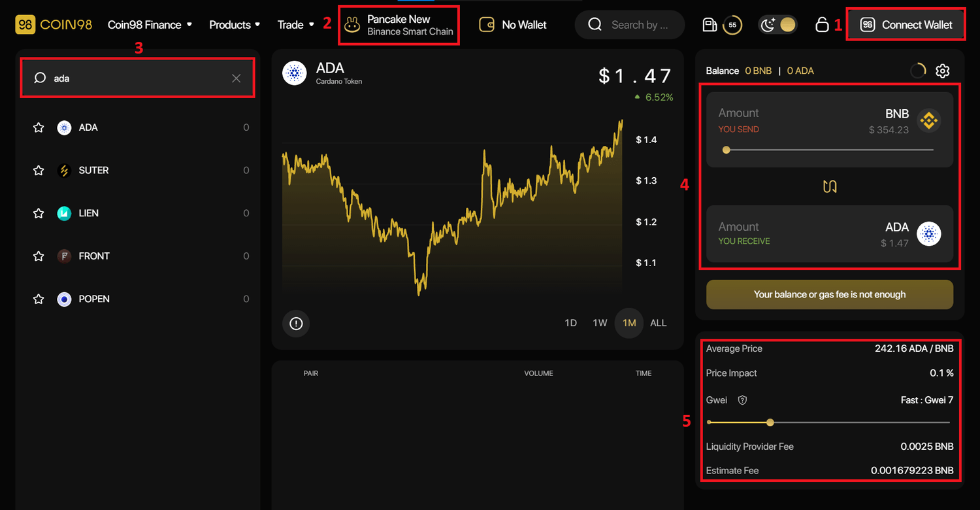980x510 pixels.
Task: Click the $1.47 price display
Action: point(636,76)
